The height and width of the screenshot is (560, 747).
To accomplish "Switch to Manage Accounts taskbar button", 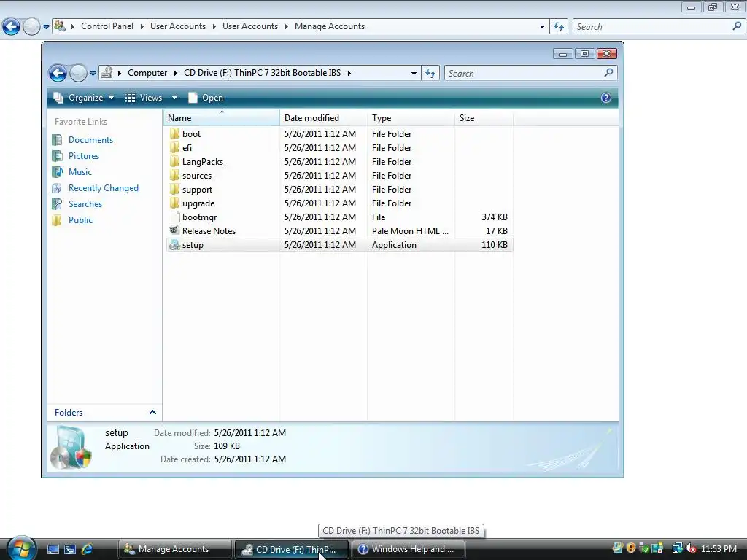I will [x=174, y=549].
